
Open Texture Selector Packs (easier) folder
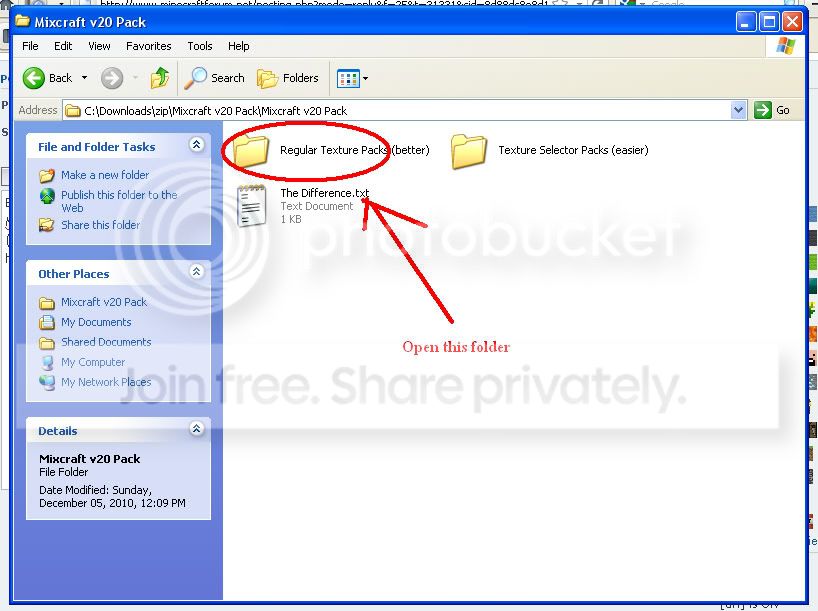point(469,151)
